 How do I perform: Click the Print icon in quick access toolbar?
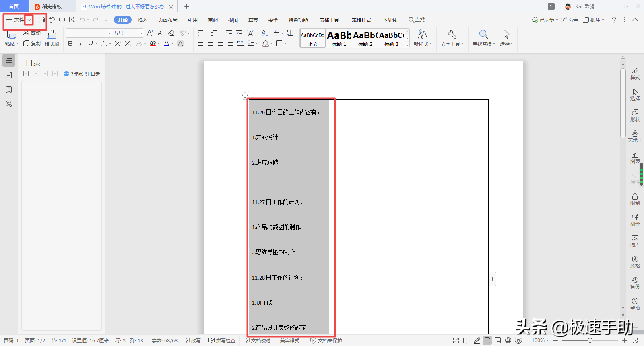point(62,19)
